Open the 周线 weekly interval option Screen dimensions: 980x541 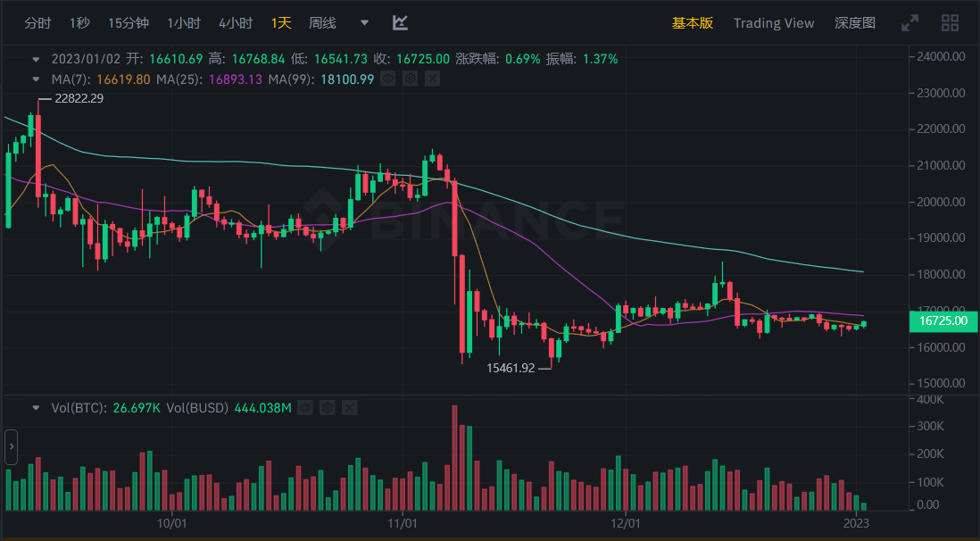point(321,22)
